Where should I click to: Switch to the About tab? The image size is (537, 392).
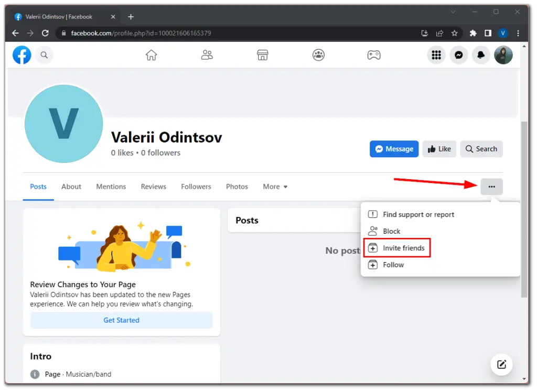[x=71, y=187]
